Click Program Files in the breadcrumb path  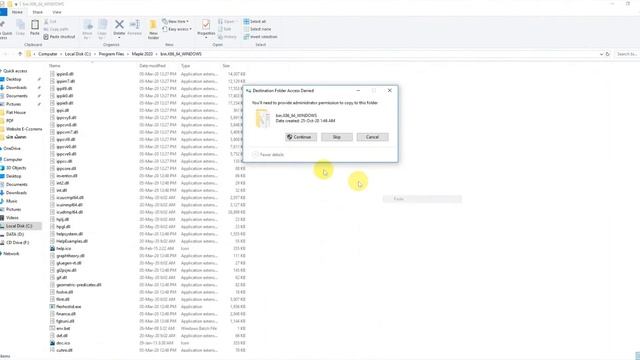111,54
